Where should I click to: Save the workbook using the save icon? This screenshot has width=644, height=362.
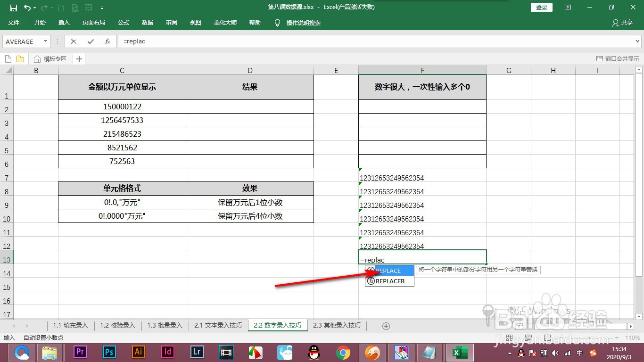(13, 7)
